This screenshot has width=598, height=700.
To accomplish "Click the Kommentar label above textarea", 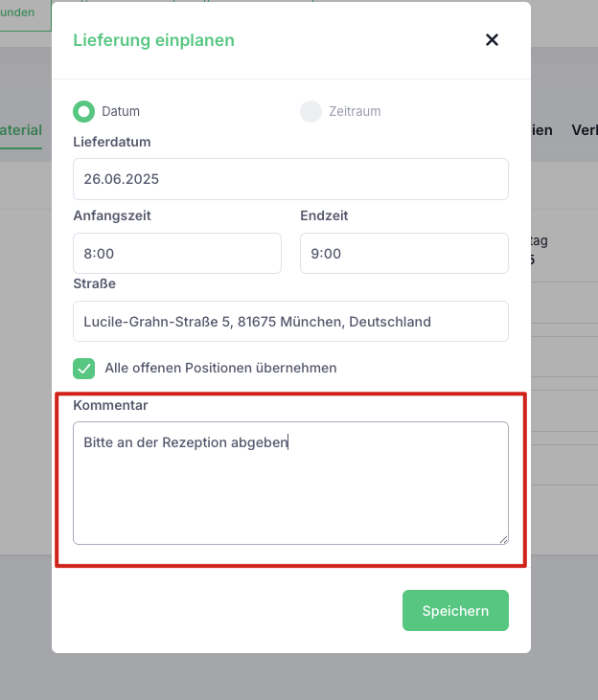I will [x=110, y=405].
